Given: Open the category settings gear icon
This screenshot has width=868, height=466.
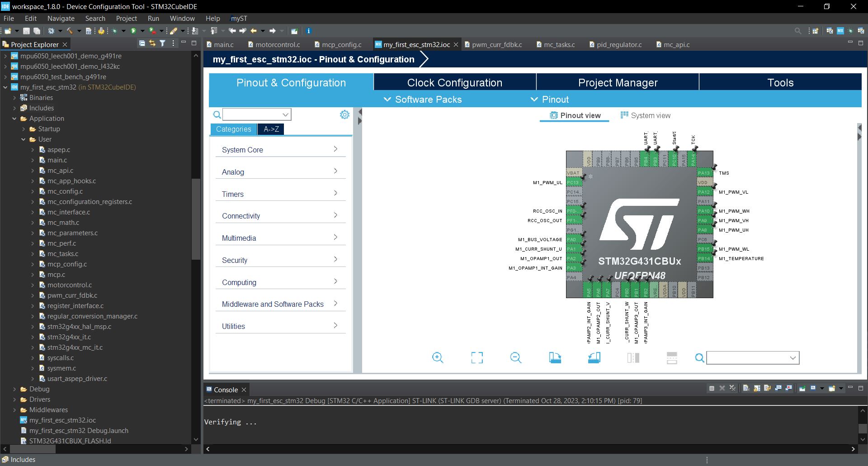Looking at the screenshot, I should point(344,115).
